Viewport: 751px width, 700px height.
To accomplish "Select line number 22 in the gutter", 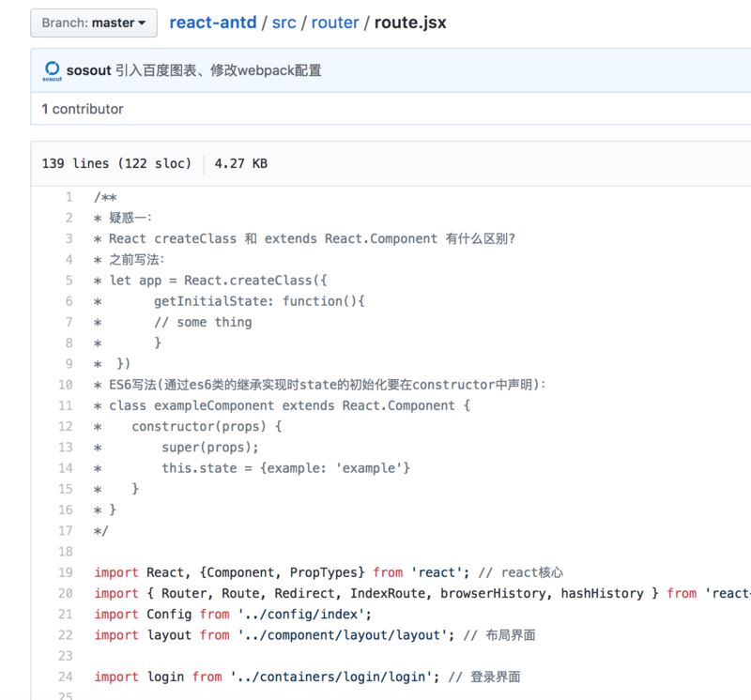I will 66,635.
